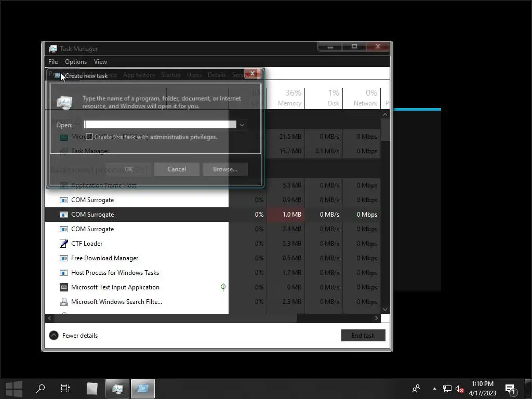Viewport: 532px width, 399px height.
Task: Sort by the Memory column header
Action: click(286, 98)
